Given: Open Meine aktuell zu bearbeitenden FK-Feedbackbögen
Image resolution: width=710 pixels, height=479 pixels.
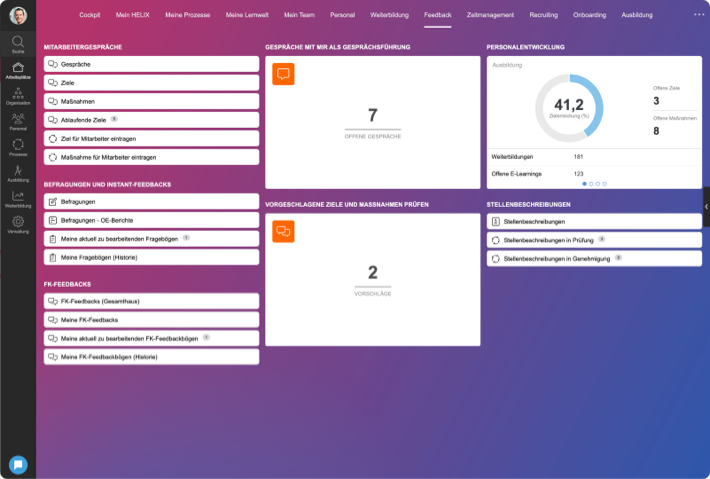Looking at the screenshot, I should click(151, 338).
